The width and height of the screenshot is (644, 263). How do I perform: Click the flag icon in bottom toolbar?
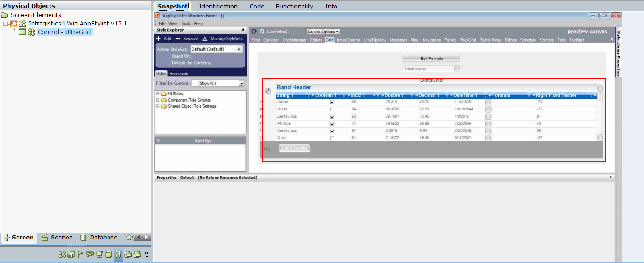tap(80, 255)
